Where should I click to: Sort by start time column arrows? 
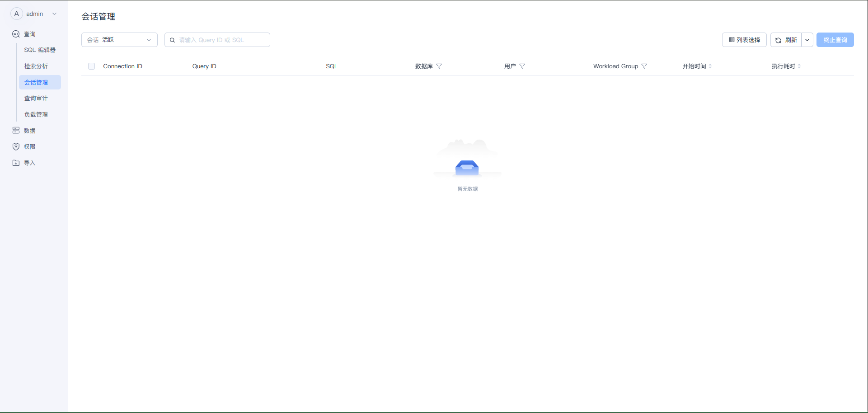[x=710, y=66]
